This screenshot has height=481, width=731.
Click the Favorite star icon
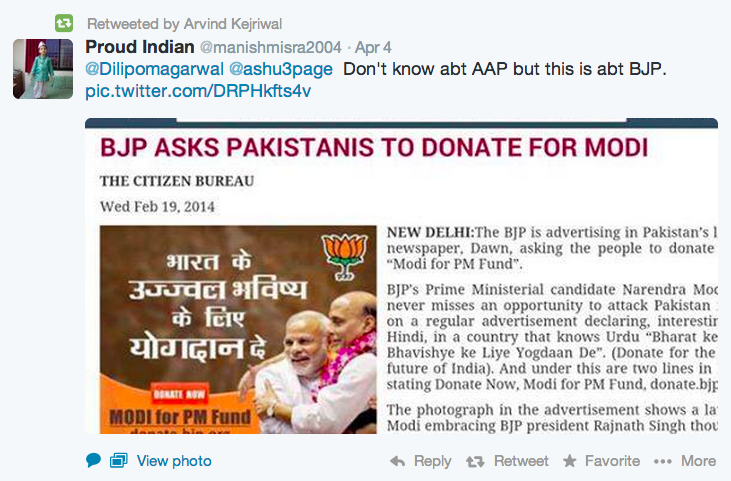tap(569, 461)
